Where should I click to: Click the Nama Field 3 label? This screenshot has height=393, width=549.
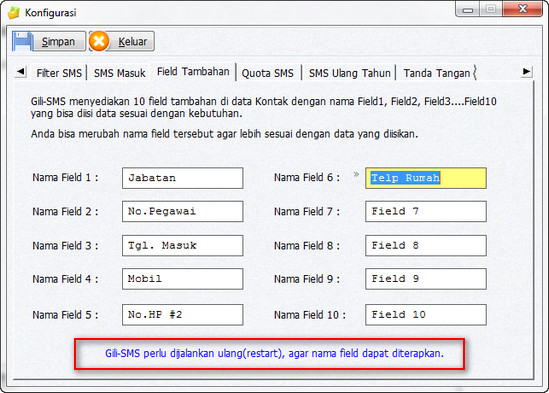65,246
